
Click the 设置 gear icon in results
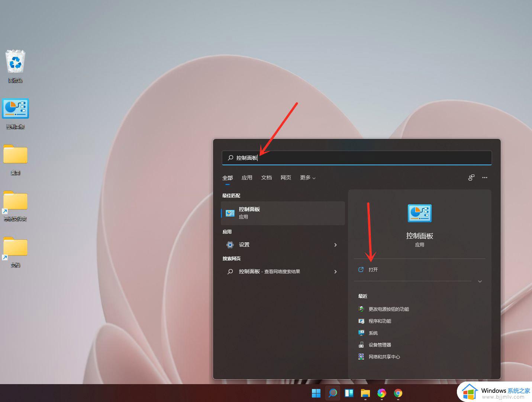[x=230, y=245]
